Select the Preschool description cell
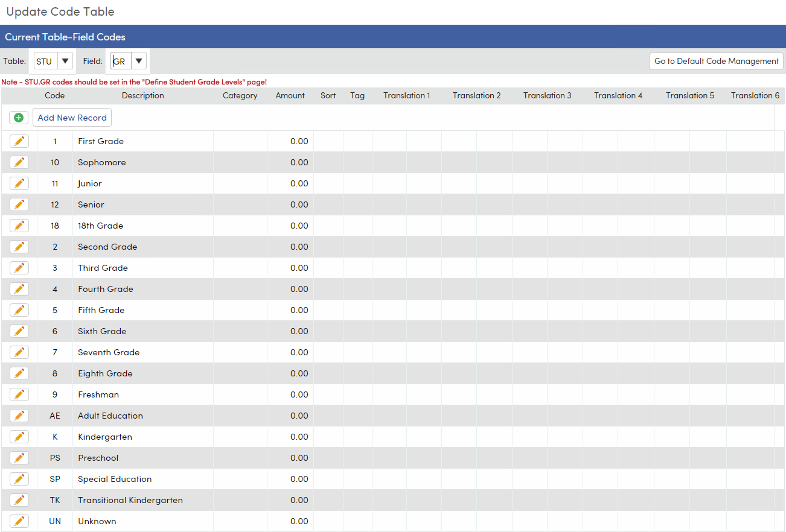This screenshot has width=786, height=532. (x=143, y=458)
